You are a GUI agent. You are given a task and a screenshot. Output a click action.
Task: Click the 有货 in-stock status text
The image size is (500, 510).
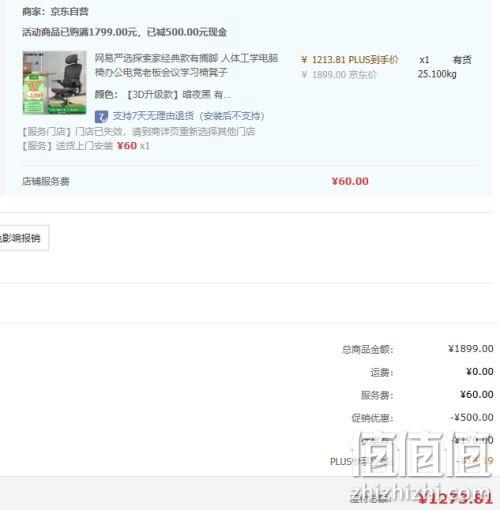point(462,60)
